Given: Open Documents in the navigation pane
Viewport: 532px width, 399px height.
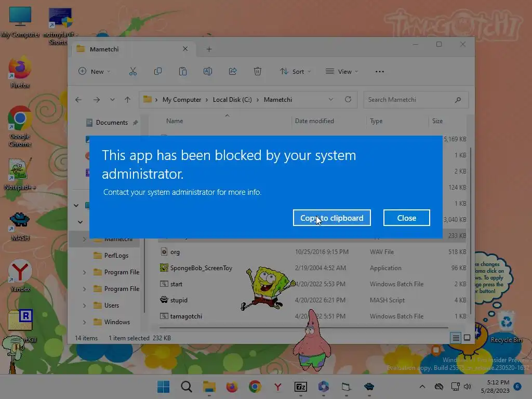Looking at the screenshot, I should [x=112, y=123].
